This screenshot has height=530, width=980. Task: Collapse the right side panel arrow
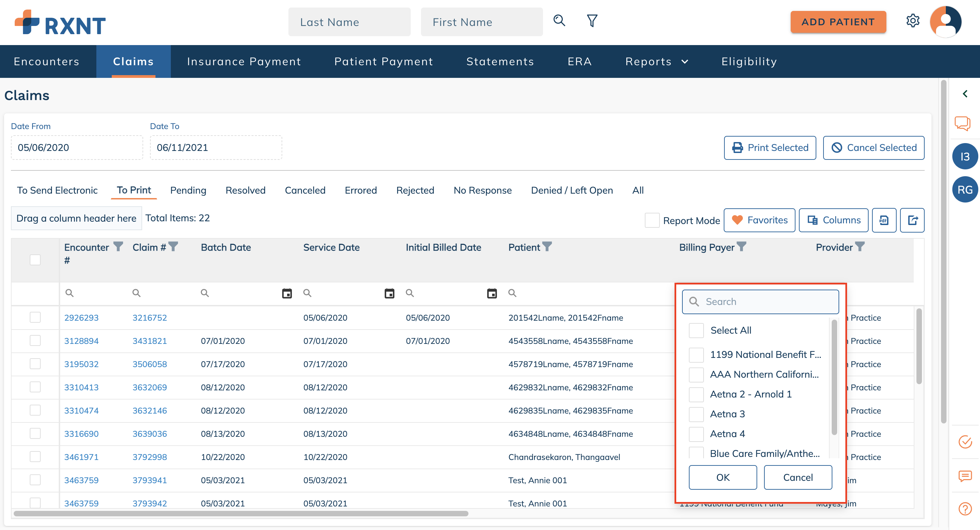coord(965,94)
